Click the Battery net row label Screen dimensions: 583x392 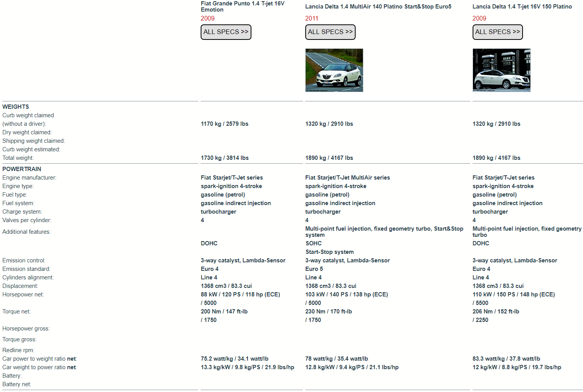(17, 384)
